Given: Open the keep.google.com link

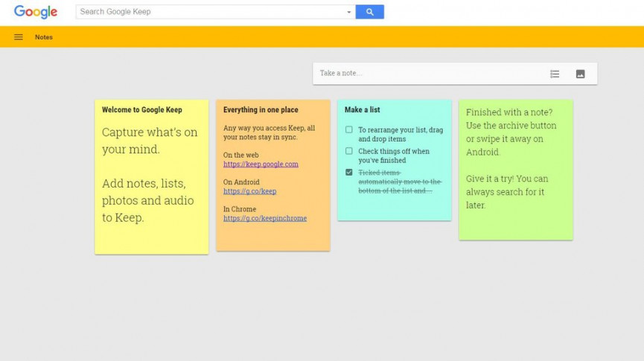Looking at the screenshot, I should pos(261,164).
